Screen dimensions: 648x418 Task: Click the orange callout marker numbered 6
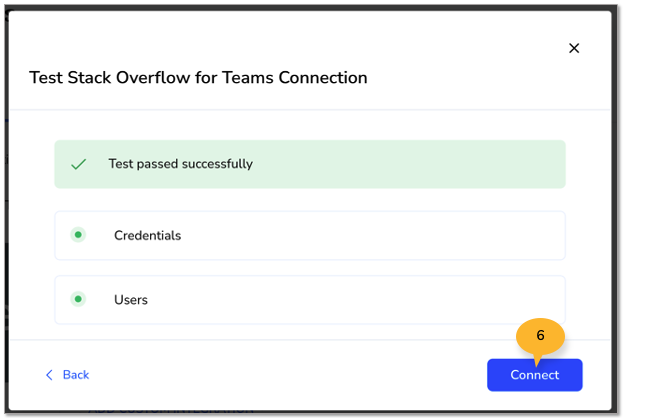[x=540, y=336]
